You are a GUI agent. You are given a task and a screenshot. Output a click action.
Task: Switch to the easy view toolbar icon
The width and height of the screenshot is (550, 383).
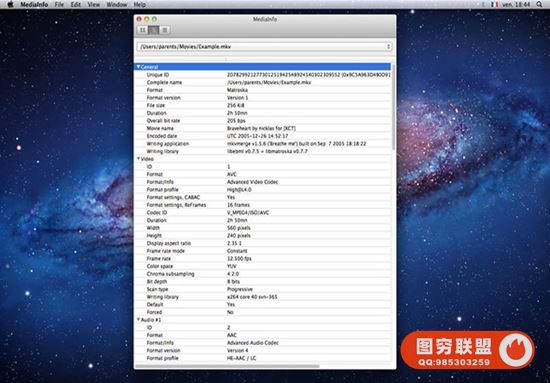[x=142, y=30]
